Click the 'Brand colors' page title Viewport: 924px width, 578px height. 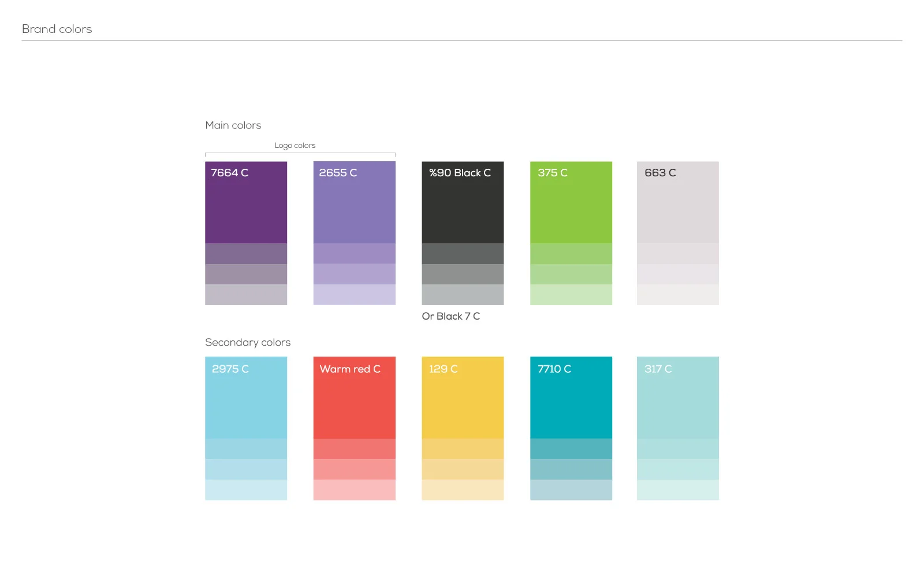click(x=57, y=29)
